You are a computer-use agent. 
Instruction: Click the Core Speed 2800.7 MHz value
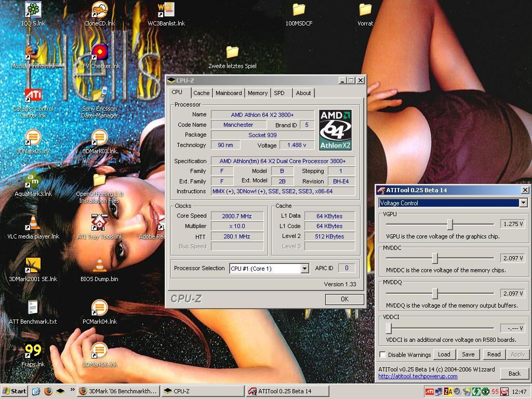[x=237, y=216]
